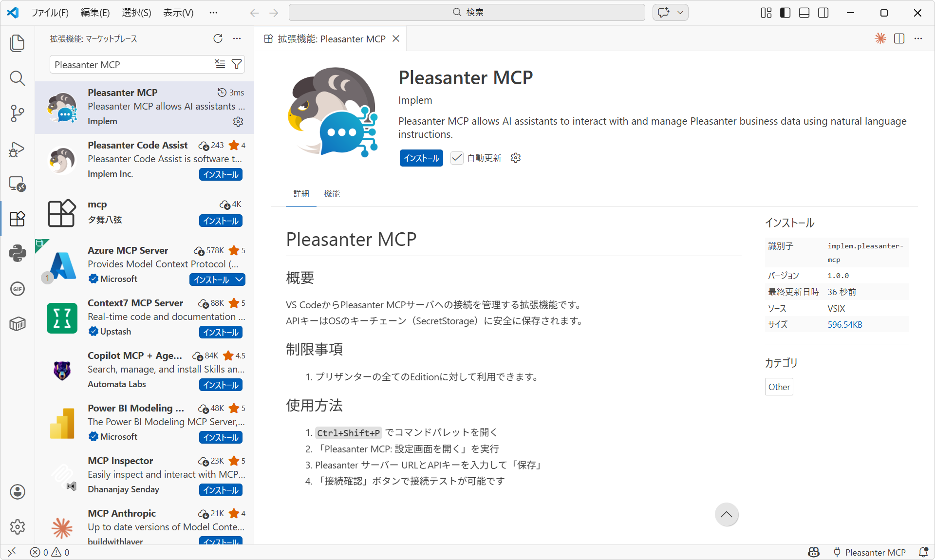Open manage gear beside 自動更新
This screenshot has height=560, width=935.
click(516, 158)
